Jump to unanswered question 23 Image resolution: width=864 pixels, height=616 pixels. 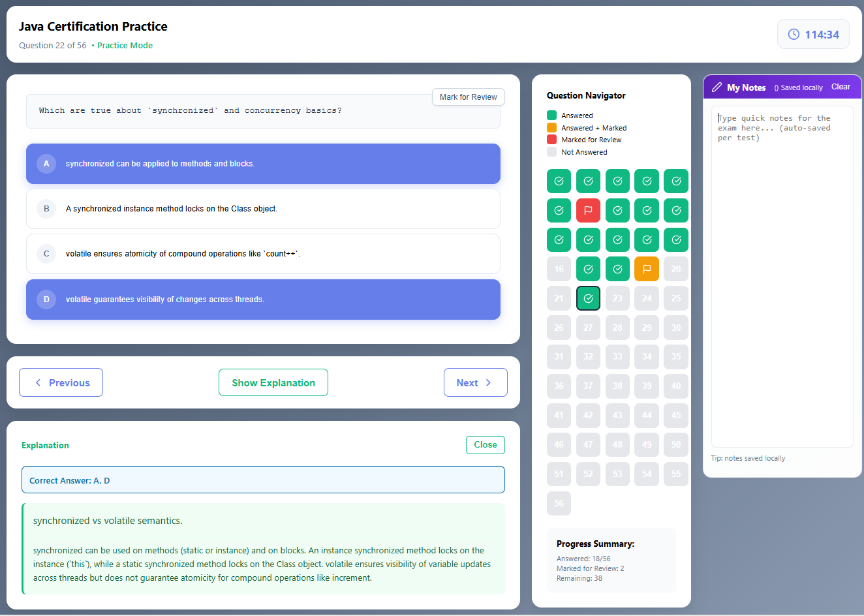pos(617,298)
